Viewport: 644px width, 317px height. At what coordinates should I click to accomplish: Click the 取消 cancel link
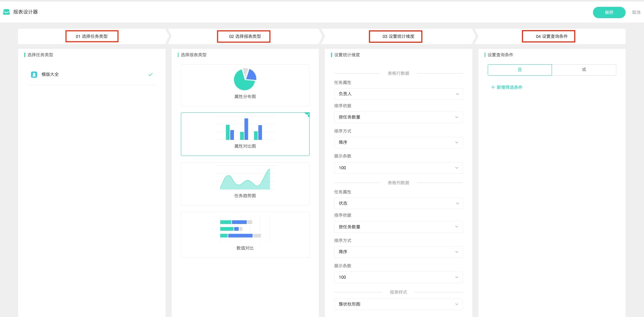[x=636, y=12]
